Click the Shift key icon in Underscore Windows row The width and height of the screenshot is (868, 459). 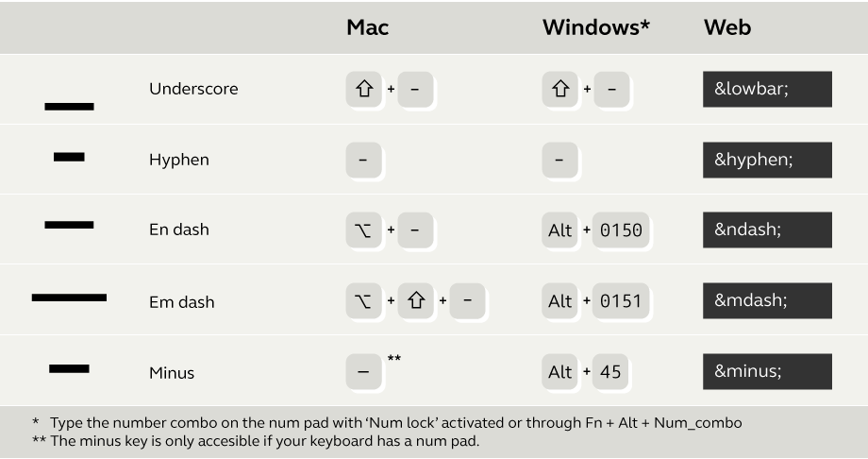(x=560, y=89)
